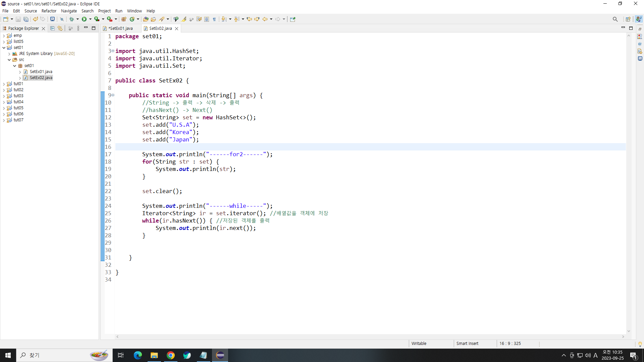This screenshot has width=644, height=362.
Task: Open the Refactor menu
Action: [x=49, y=11]
